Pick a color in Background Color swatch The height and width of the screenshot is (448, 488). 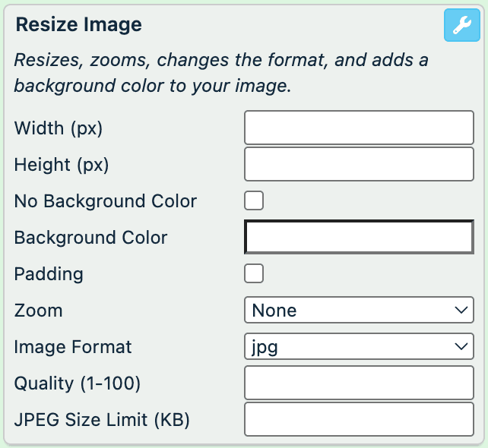(x=359, y=237)
